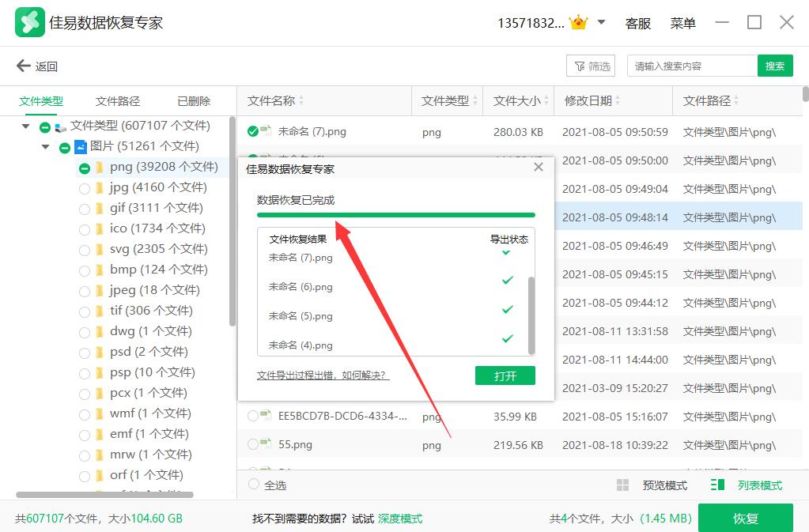The width and height of the screenshot is (809, 532).
Task: Click the psd folder icon
Action: (100, 353)
